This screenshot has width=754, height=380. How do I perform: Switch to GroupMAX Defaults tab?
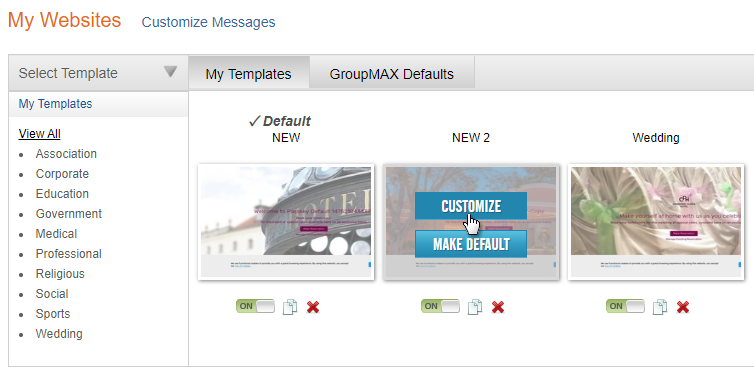[x=391, y=74]
